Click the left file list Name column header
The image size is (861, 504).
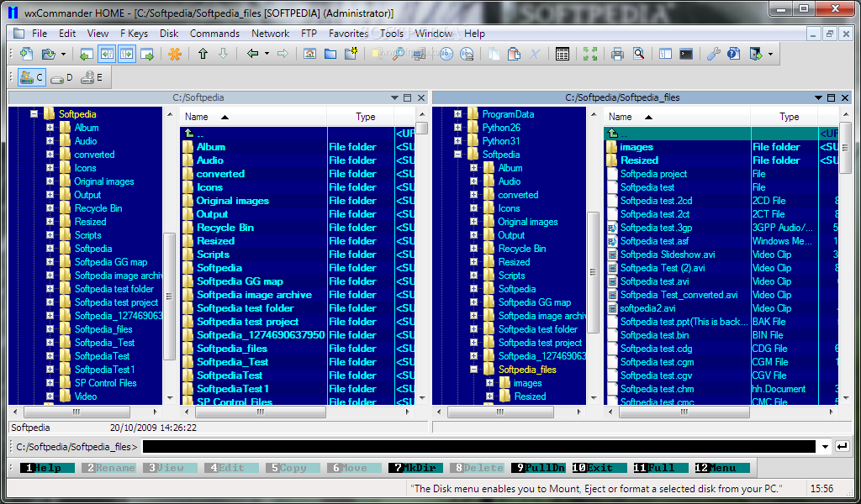click(254, 117)
